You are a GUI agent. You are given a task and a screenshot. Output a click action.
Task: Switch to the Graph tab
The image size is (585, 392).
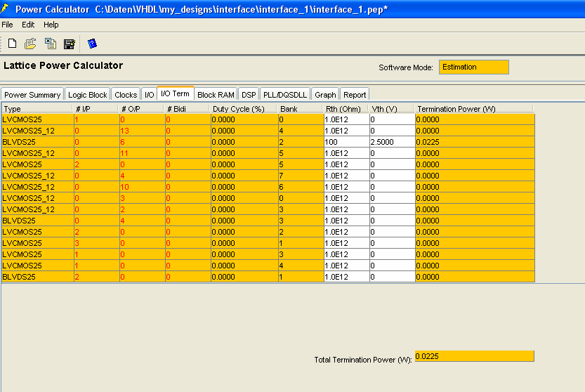pos(325,95)
